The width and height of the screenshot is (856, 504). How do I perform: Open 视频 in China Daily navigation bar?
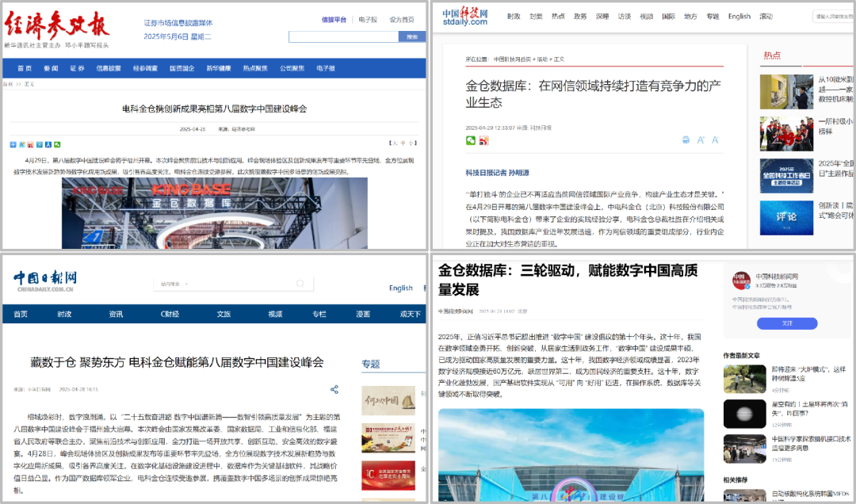pos(275,314)
